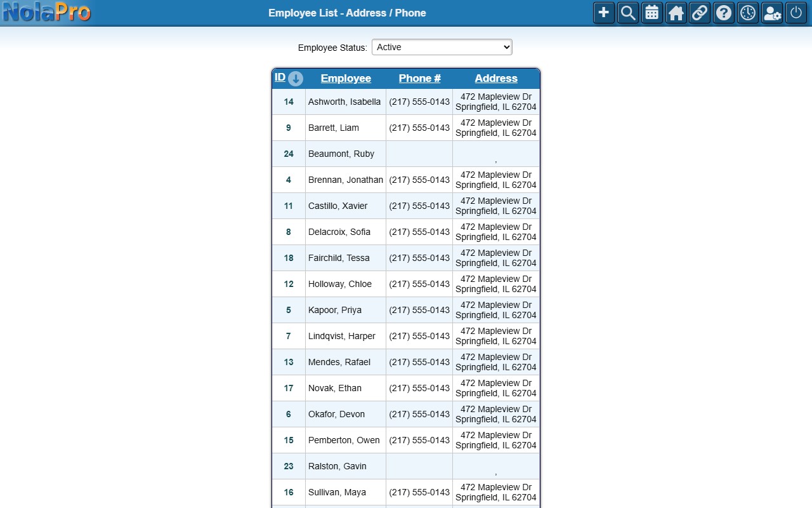The height and width of the screenshot is (508, 812).
Task: Select ID 16 cell
Action: [289, 492]
